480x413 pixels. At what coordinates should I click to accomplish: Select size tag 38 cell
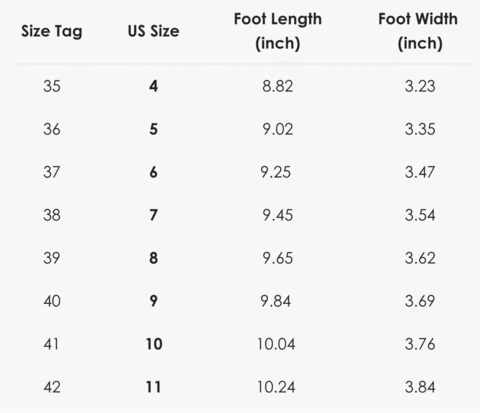point(52,215)
